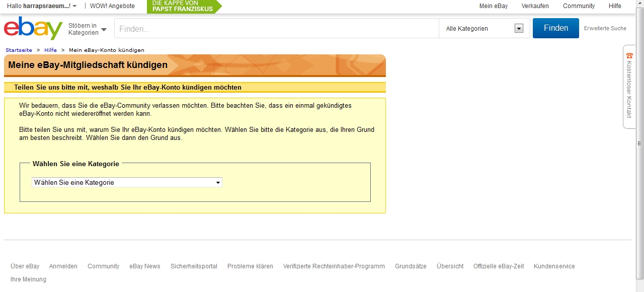The image size is (644, 292).
Task: Open Ihre Meinung footer link
Action: 28,279
